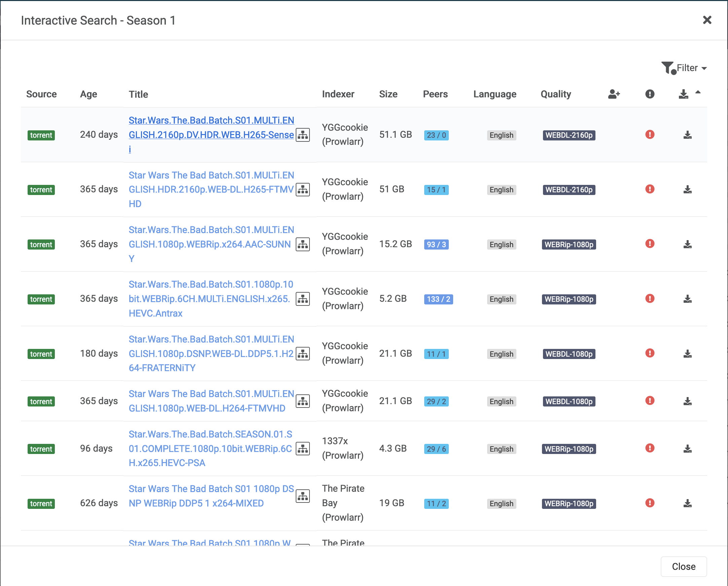Sort by Quality column header

pos(555,94)
